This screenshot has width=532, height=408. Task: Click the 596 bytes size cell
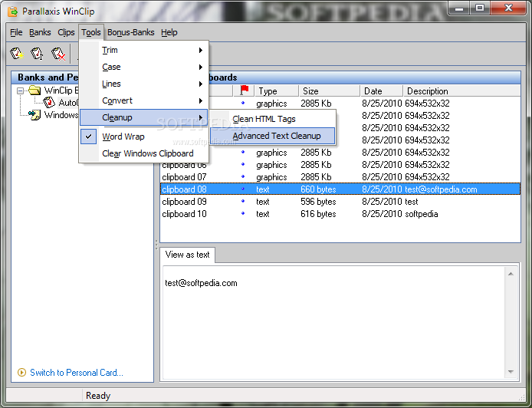(x=318, y=201)
